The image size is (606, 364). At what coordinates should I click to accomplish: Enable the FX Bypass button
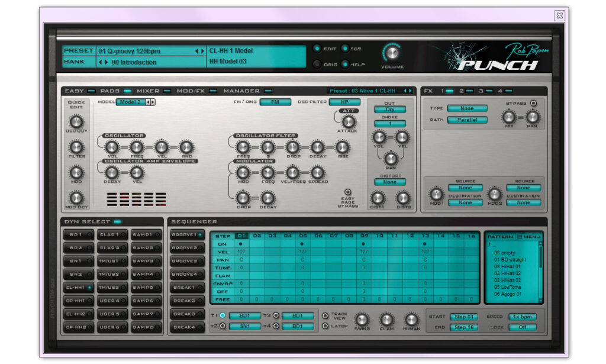coord(533,103)
